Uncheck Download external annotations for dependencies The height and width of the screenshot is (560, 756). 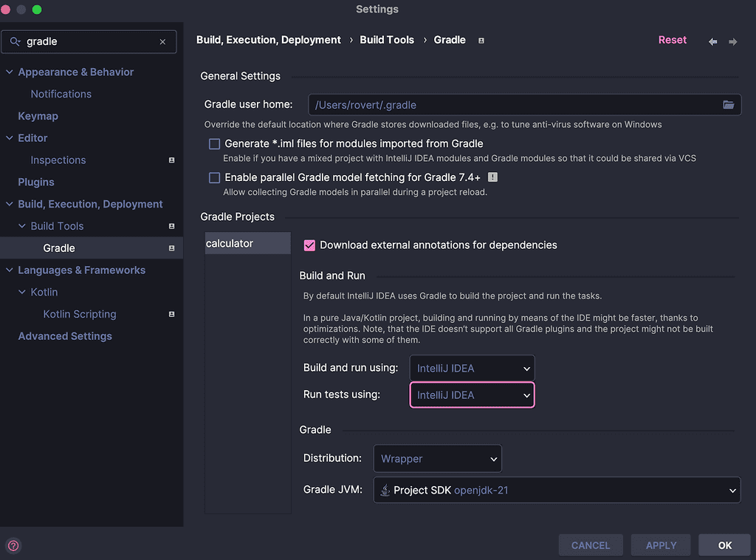coord(310,245)
